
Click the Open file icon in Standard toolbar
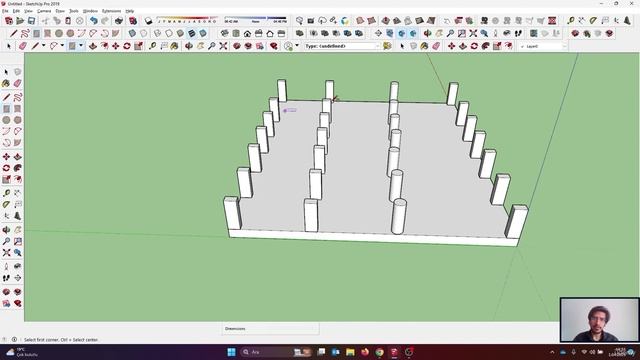(20, 21)
